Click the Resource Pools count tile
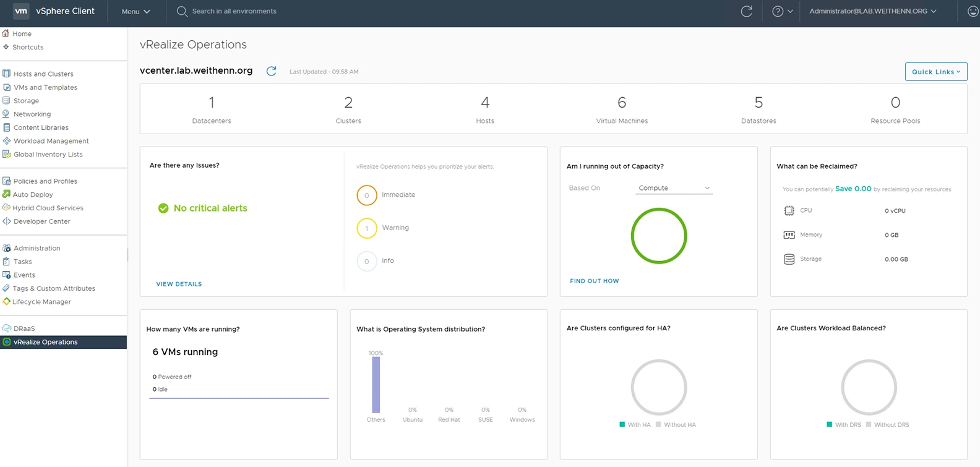This screenshot has width=980, height=467. point(895,109)
